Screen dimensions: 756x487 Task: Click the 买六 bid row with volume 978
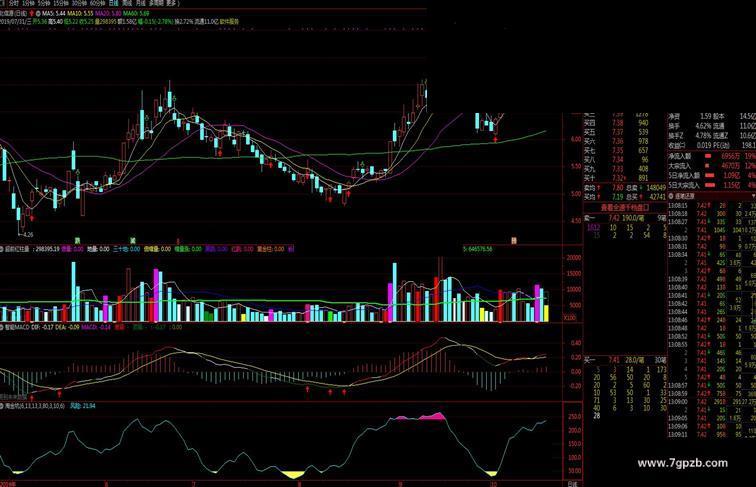(616, 141)
